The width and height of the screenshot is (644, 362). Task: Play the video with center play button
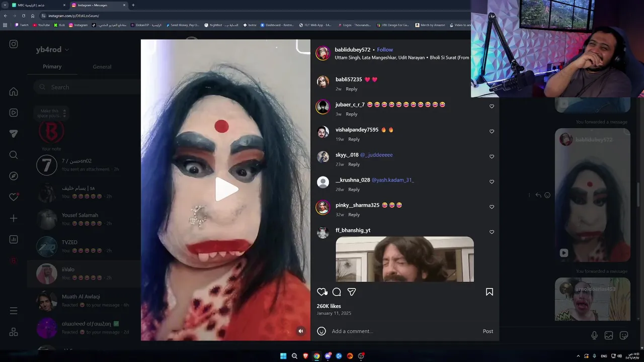(226, 190)
